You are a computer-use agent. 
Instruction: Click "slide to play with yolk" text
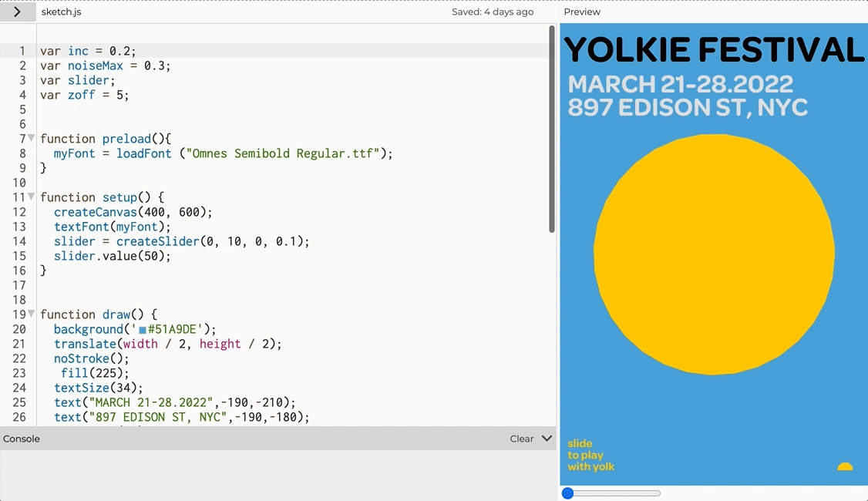pyautogui.click(x=590, y=455)
